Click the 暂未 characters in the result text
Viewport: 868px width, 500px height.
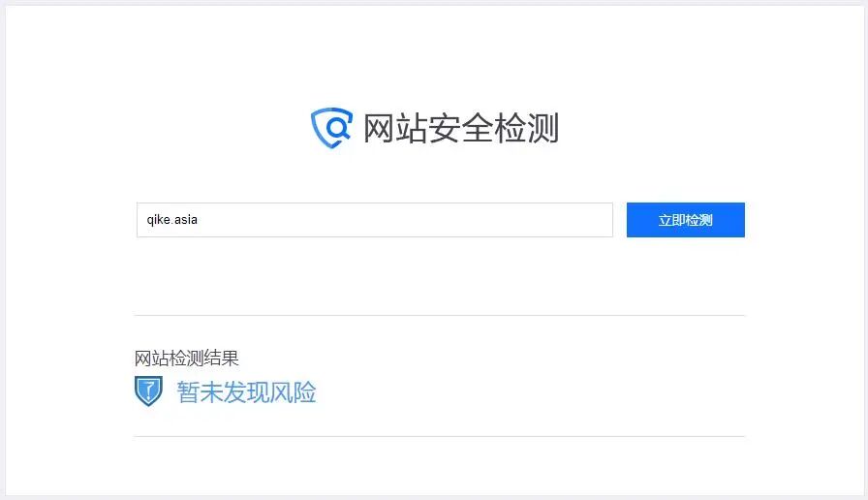200,392
